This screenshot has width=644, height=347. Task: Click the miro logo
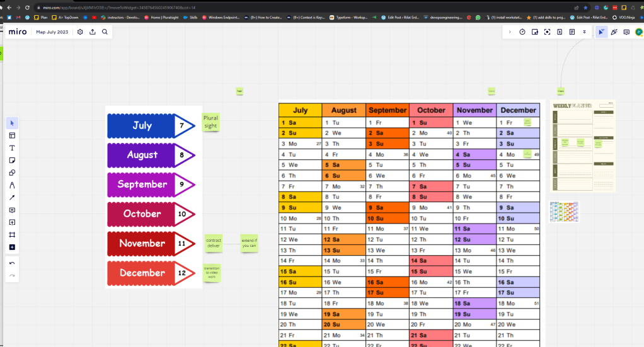tap(18, 31)
